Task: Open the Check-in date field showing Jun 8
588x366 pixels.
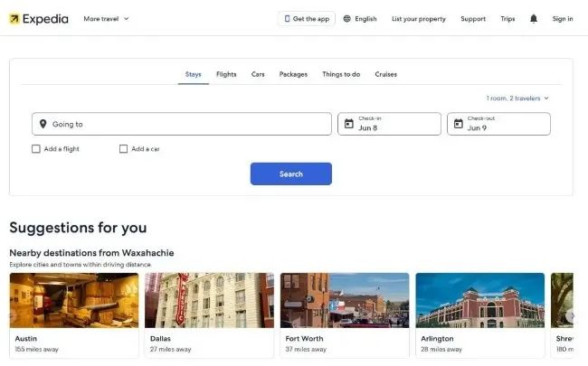Action: point(389,124)
